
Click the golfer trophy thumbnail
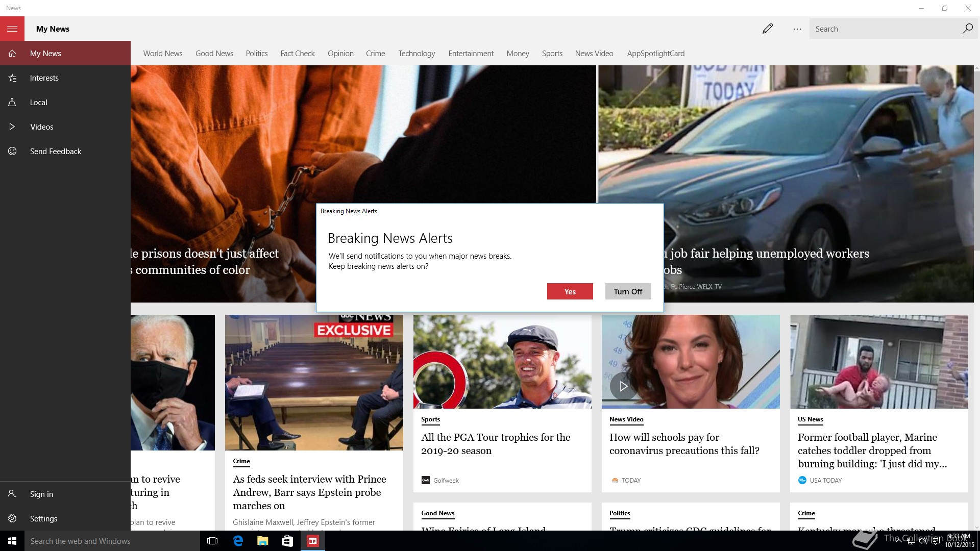(502, 362)
